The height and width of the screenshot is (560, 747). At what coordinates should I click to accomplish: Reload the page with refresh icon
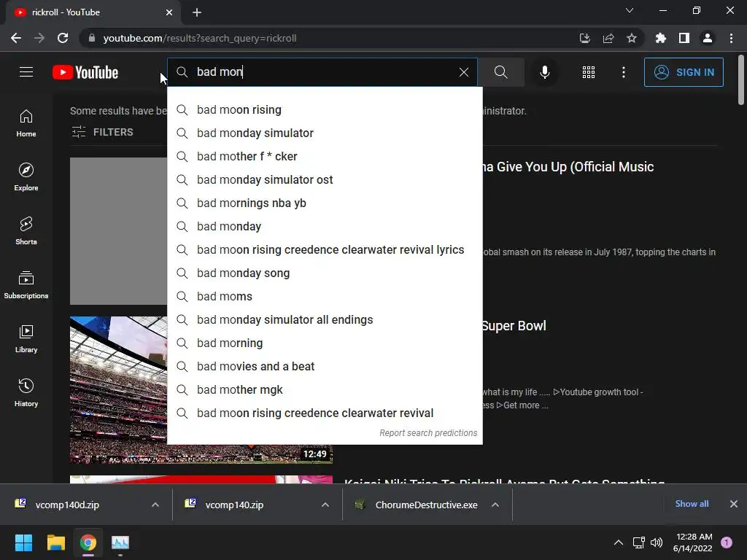coord(63,38)
